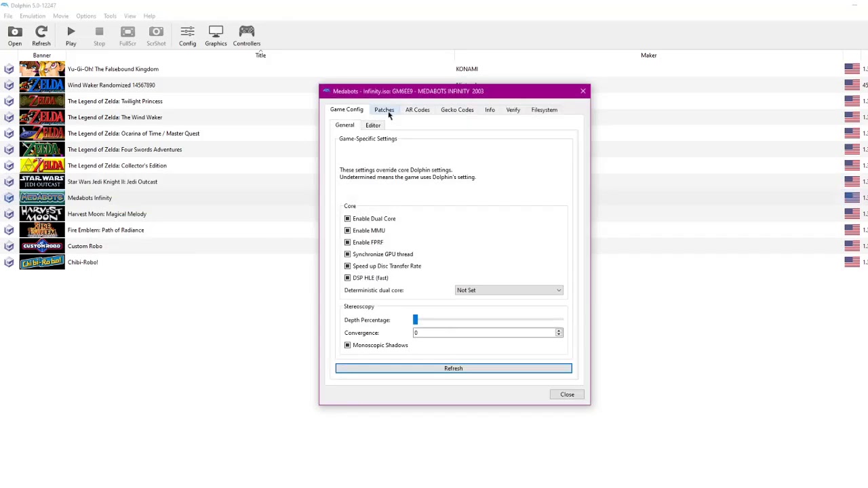
Task: Open the File menu
Action: [8, 16]
